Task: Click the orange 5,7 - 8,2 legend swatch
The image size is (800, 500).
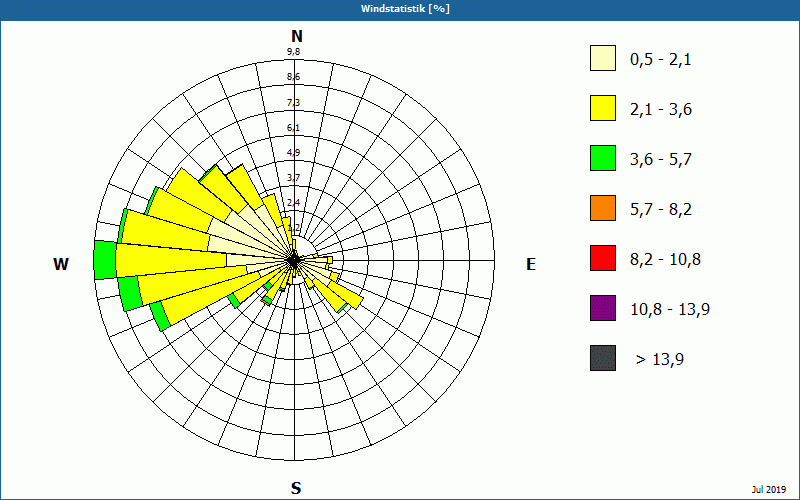Action: [603, 208]
